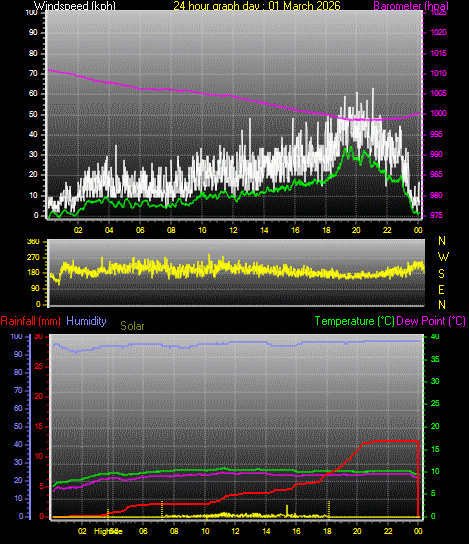
Task: Click barometer axis value 1010
Action: tap(438, 73)
